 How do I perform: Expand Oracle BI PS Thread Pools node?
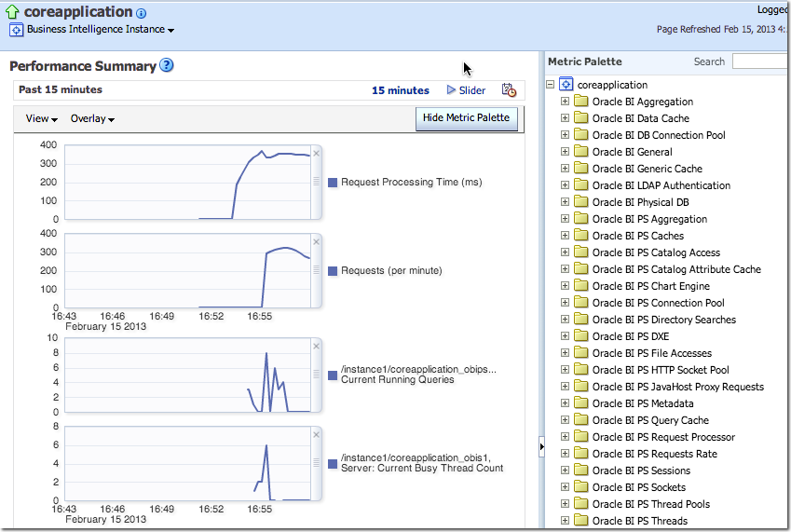click(x=565, y=503)
